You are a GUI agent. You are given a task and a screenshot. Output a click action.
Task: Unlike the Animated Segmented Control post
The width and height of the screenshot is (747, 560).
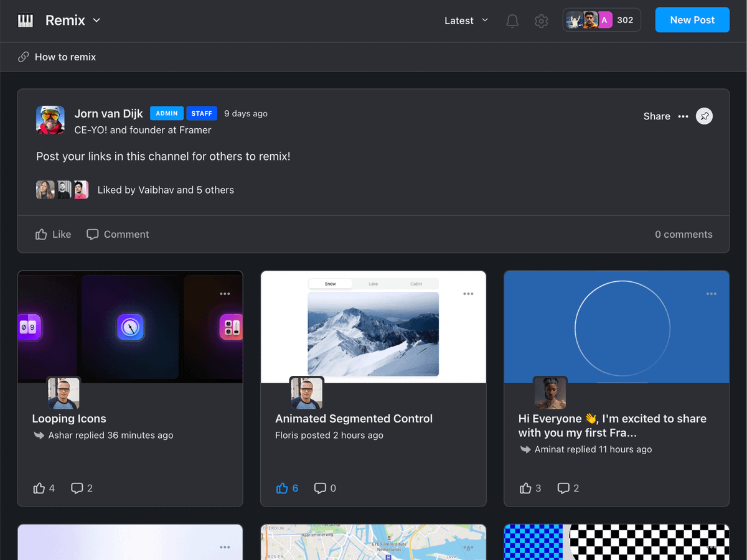tap(282, 488)
